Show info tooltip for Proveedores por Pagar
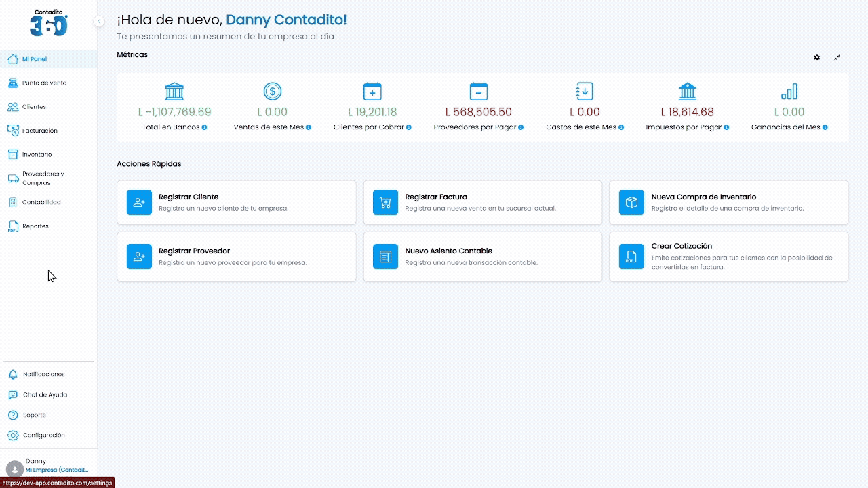 [x=521, y=127]
